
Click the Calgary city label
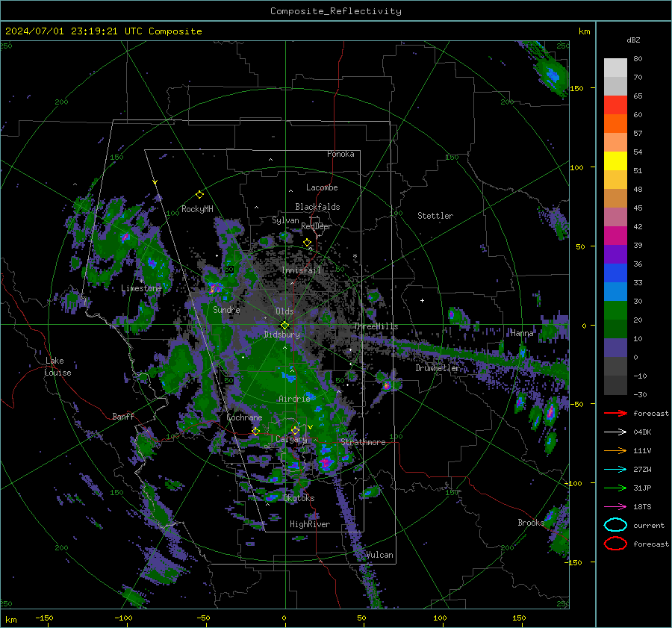click(291, 439)
